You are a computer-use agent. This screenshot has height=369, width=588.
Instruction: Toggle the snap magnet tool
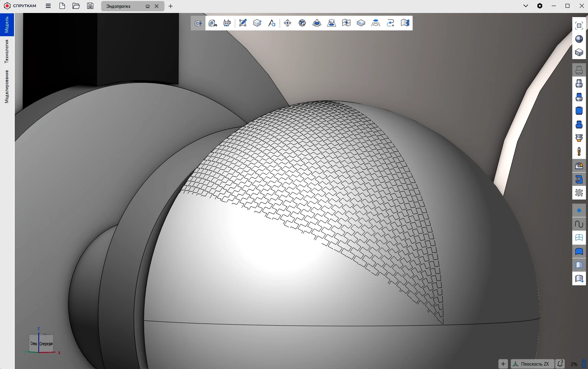tap(198, 23)
